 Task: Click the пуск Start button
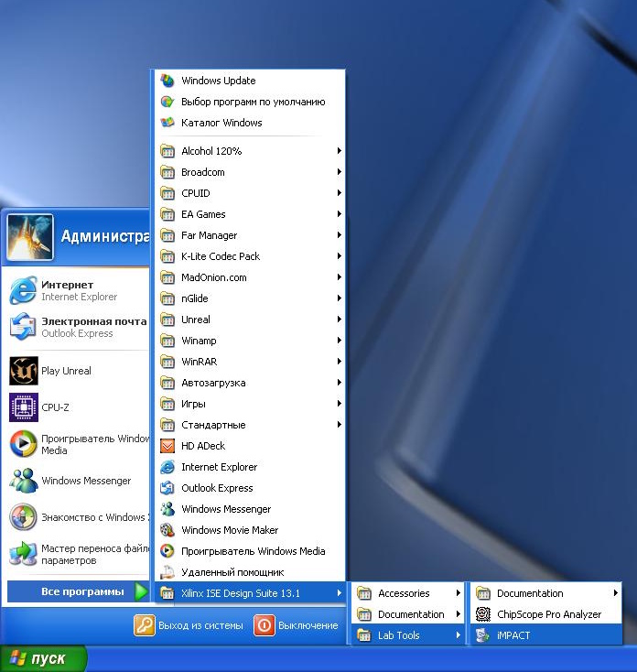coord(43,659)
